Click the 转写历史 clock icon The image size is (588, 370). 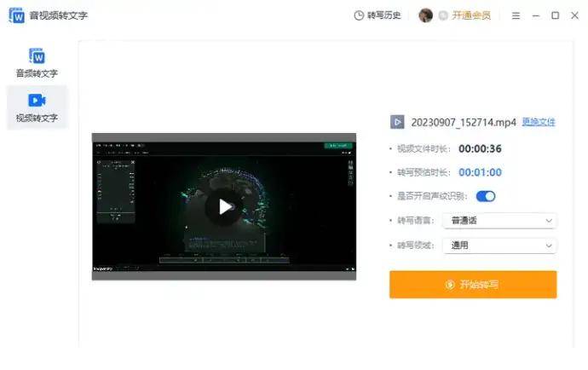tap(359, 15)
